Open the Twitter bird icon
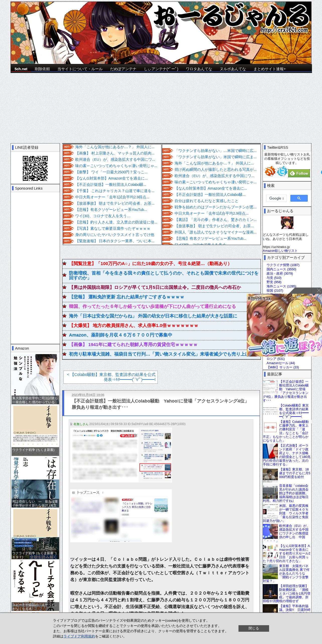 (x=282, y=171)
